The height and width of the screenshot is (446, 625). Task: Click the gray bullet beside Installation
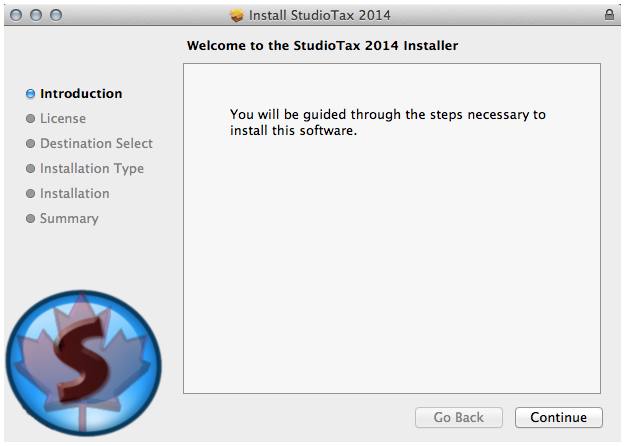[30, 194]
